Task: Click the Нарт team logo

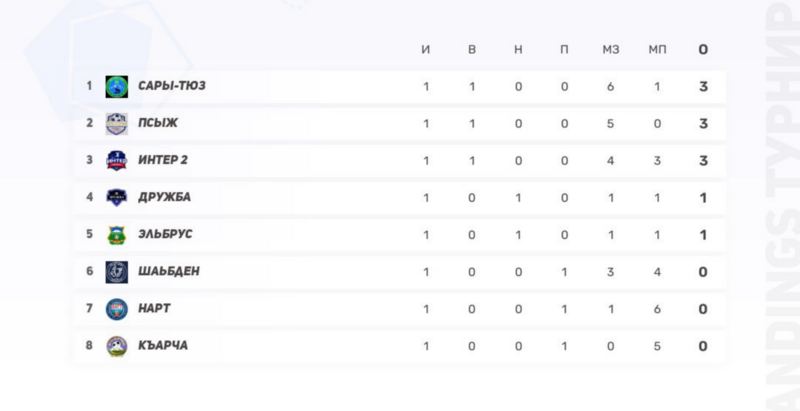Action: (117, 309)
